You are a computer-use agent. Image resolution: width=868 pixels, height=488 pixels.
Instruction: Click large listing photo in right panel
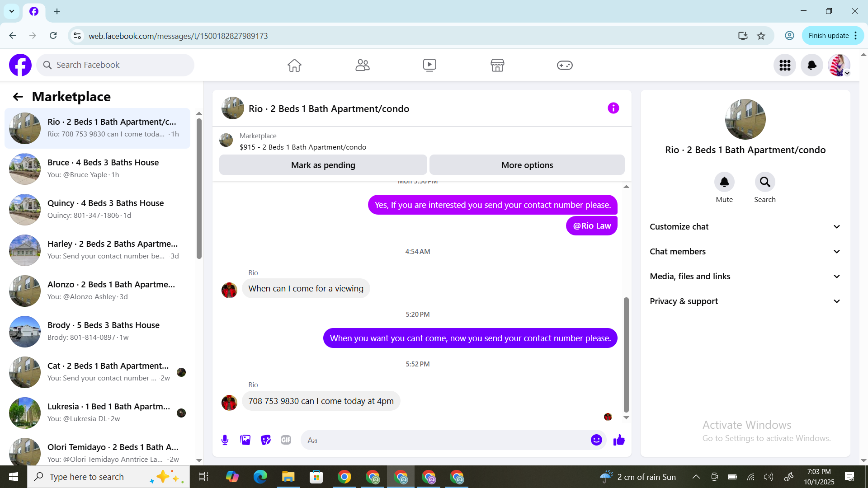(x=745, y=119)
